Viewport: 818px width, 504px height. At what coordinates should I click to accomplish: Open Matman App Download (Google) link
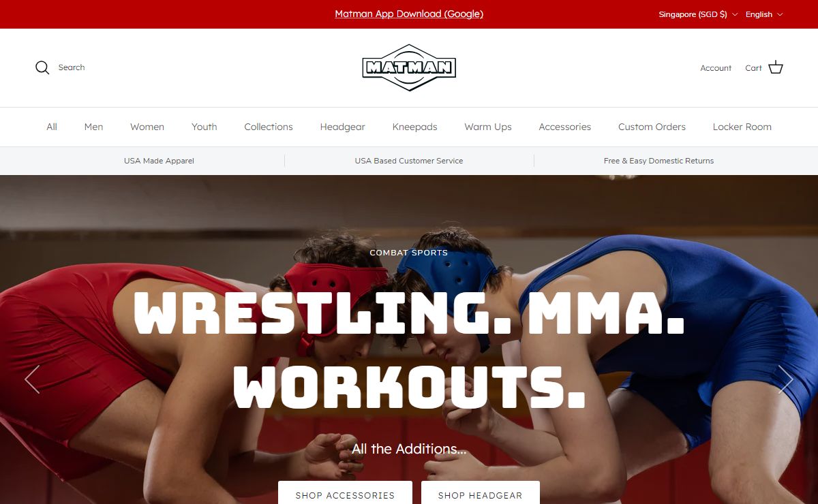[409, 14]
